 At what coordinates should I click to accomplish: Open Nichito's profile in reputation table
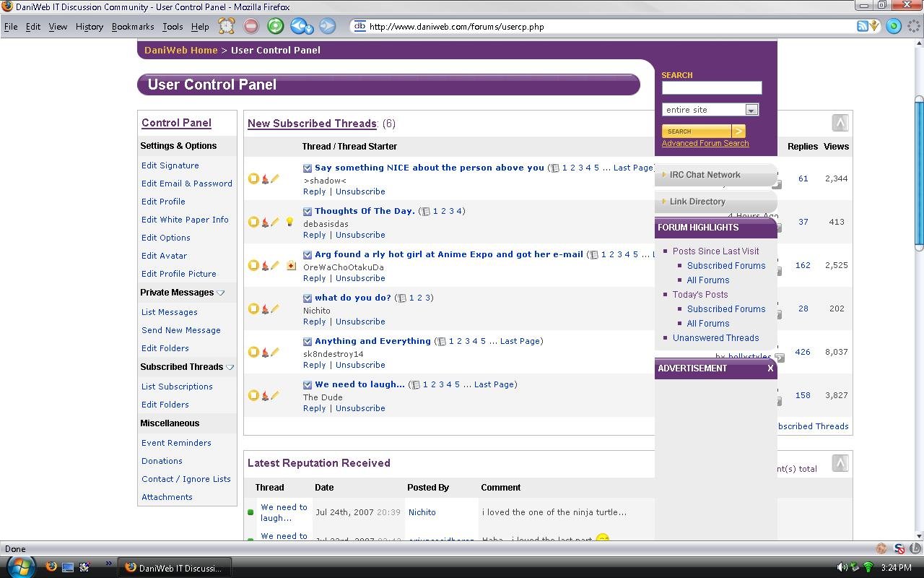(x=422, y=512)
